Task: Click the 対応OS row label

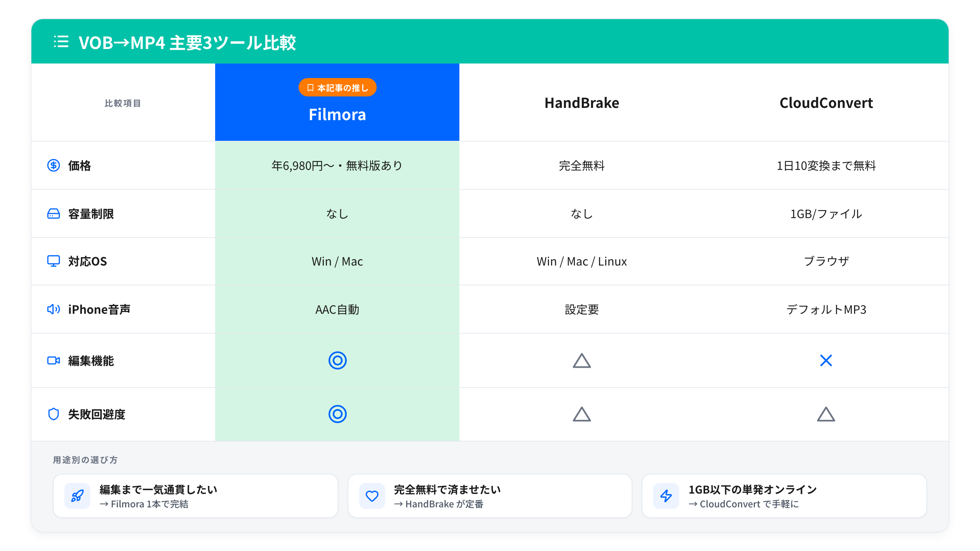Action: [x=88, y=261]
